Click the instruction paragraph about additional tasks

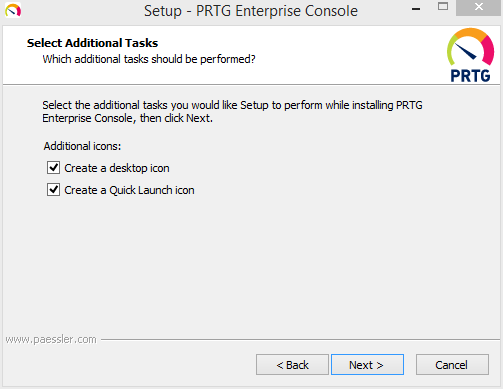tap(232, 112)
